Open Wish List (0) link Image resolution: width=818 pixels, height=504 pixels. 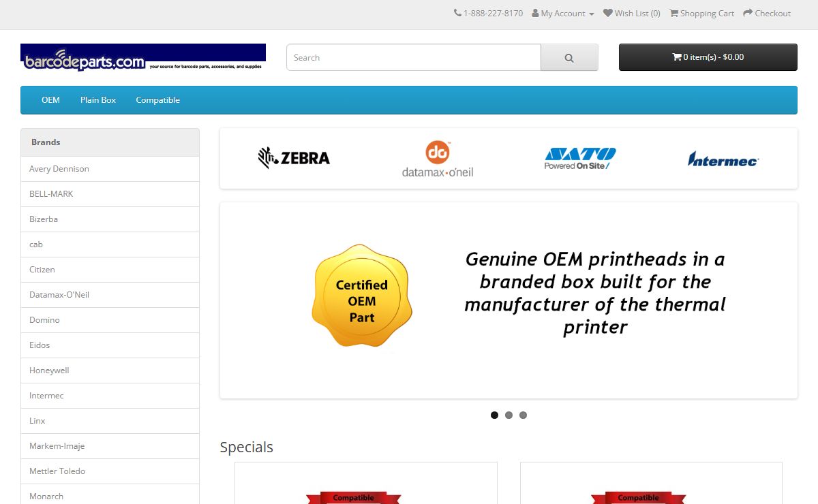tap(632, 13)
